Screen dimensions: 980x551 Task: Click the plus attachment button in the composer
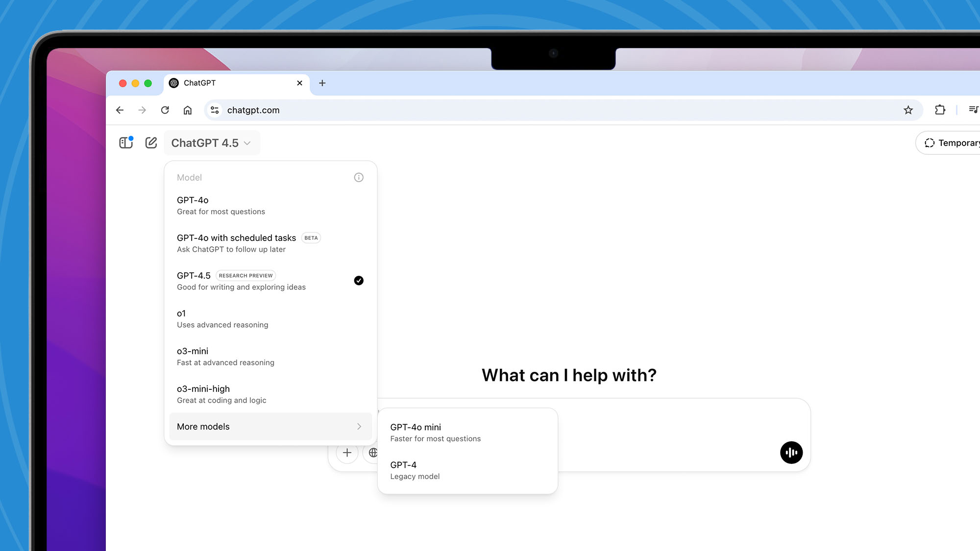tap(347, 453)
